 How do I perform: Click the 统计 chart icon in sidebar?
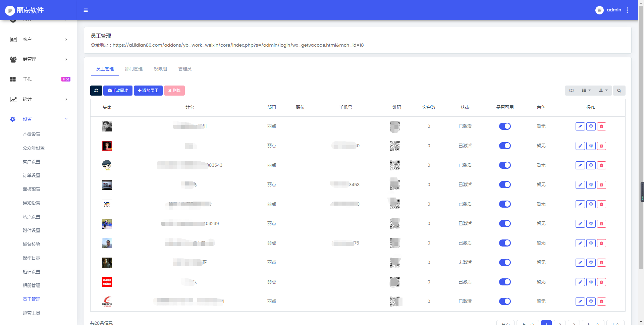click(13, 99)
